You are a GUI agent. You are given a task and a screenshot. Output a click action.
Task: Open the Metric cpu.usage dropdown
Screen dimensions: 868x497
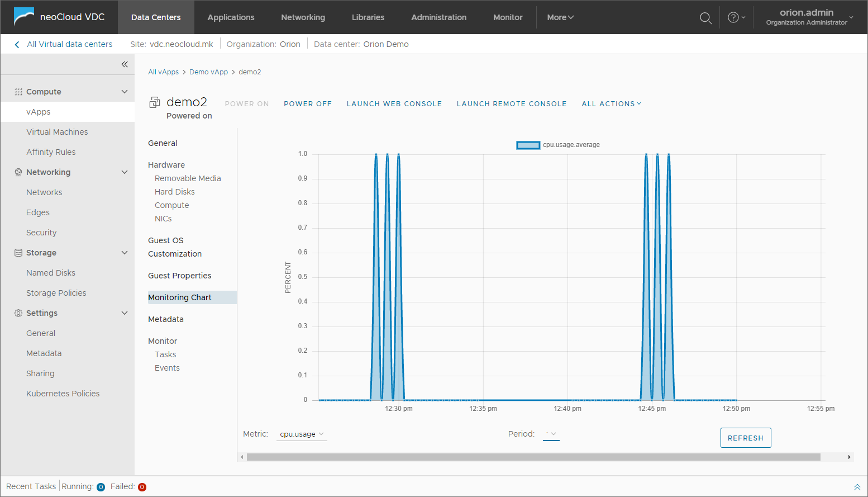302,434
